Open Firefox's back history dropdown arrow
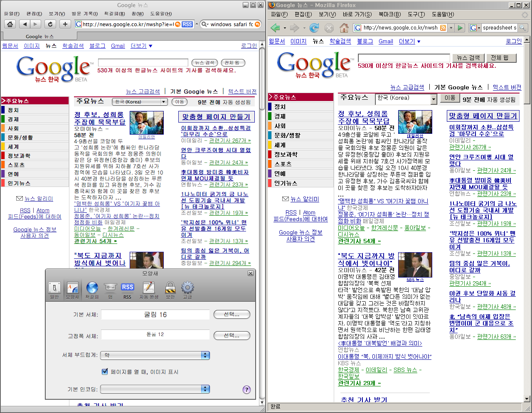 (285, 28)
